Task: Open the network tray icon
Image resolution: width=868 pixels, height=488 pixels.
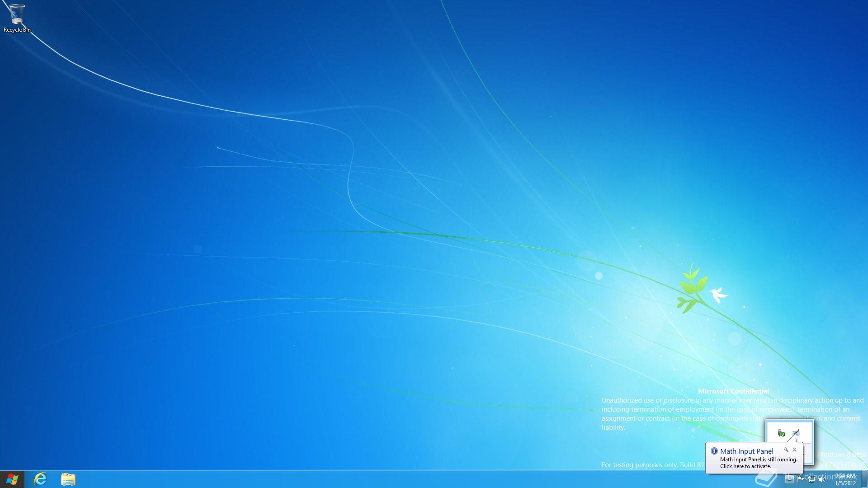Action: coord(811,479)
